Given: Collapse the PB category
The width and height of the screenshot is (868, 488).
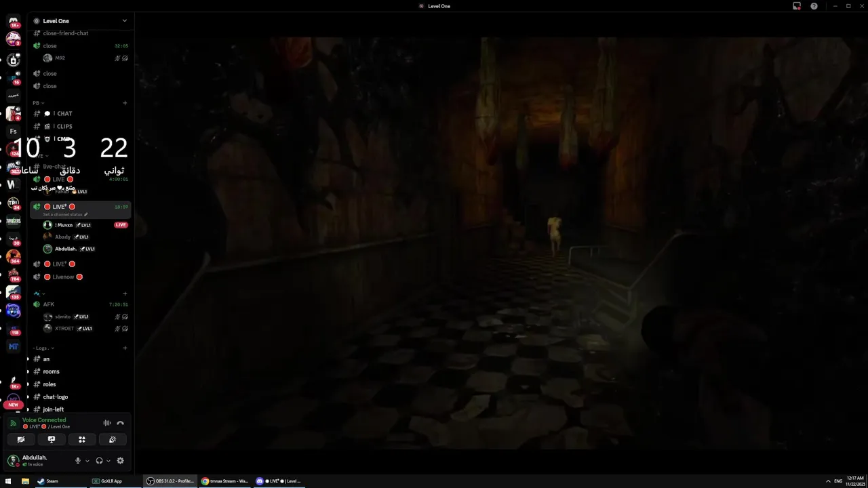Looking at the screenshot, I should point(39,103).
